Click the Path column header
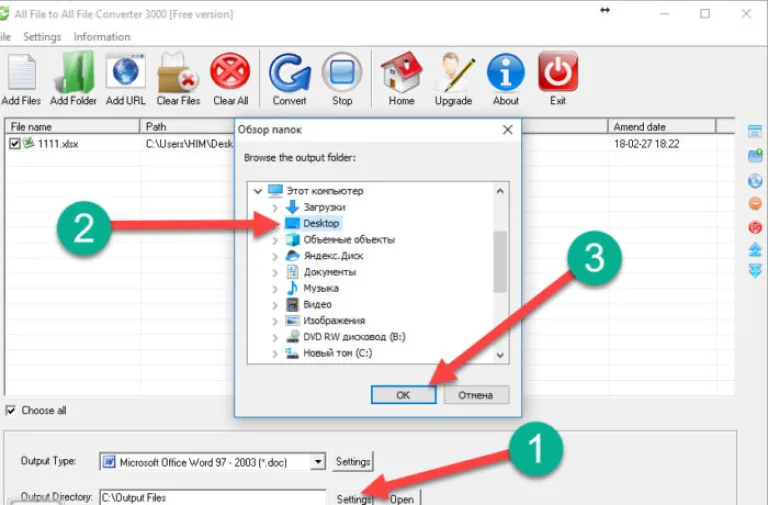Viewport: 768px width, 505px height. tap(188, 126)
